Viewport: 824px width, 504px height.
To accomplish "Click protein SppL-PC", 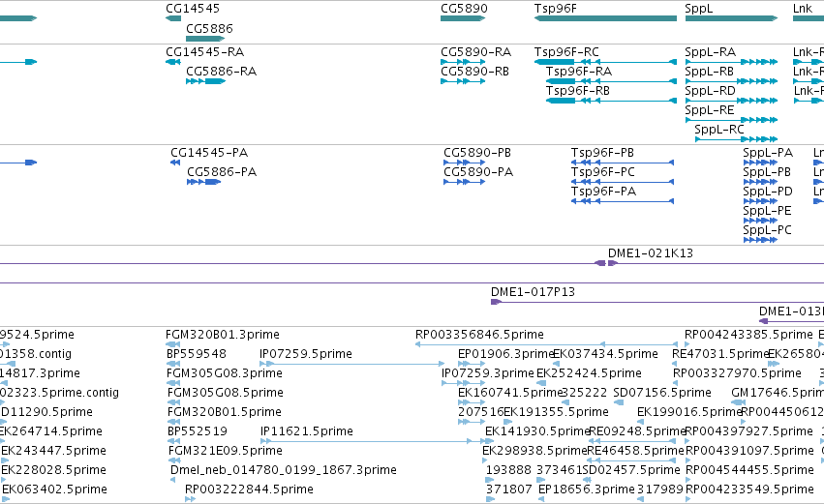I will pos(767,230).
